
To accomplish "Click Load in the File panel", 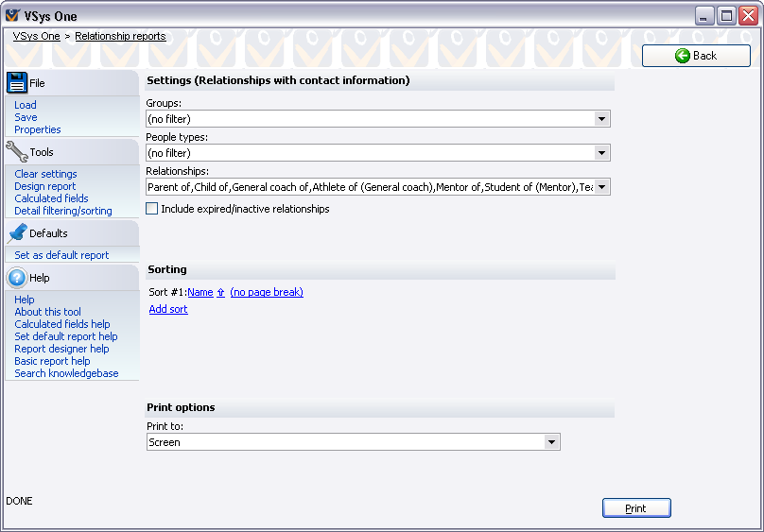I will tap(26, 105).
